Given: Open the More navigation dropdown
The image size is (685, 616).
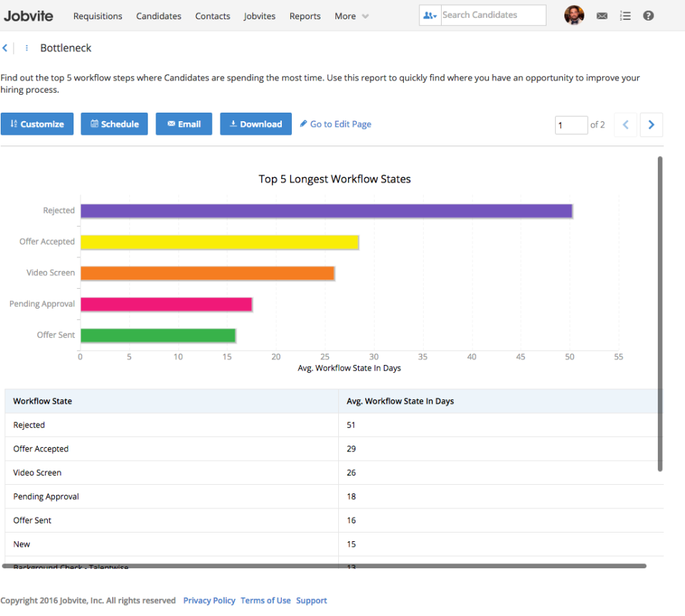Looking at the screenshot, I should [350, 16].
